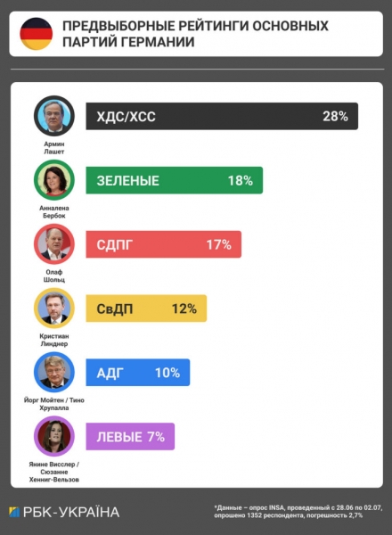Click the 28% value label
Image resolution: width=392 pixels, height=535 pixels.
335,116
